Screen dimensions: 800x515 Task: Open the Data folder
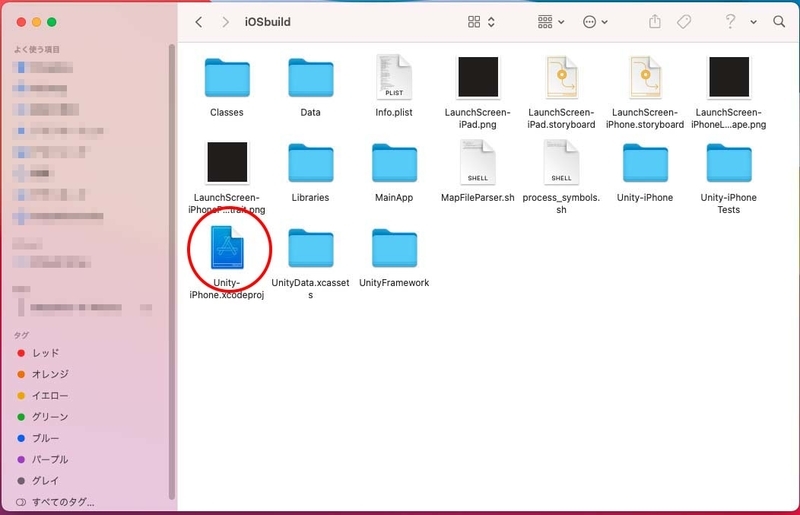[311, 78]
